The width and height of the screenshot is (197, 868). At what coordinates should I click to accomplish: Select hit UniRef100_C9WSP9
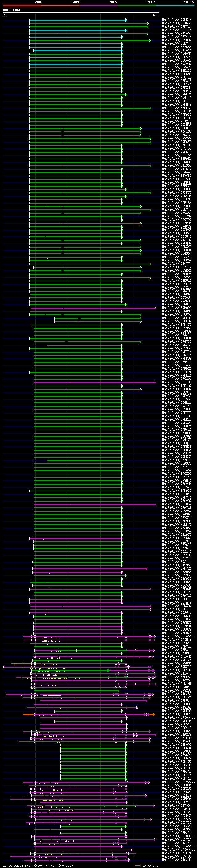[177, 57]
